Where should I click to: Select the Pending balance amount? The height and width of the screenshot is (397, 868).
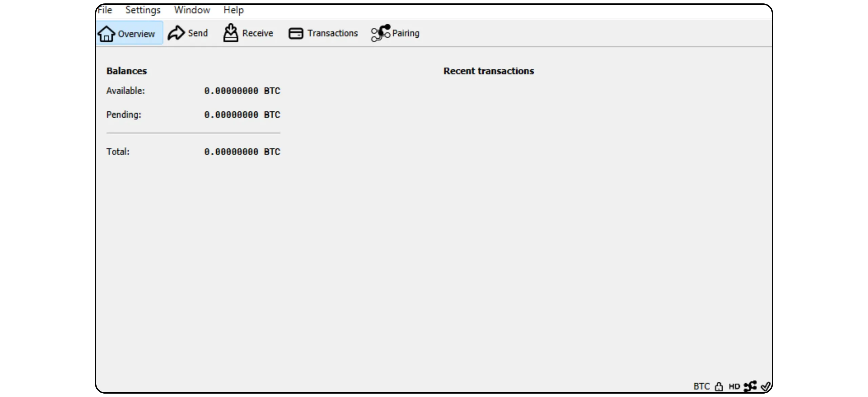click(242, 115)
